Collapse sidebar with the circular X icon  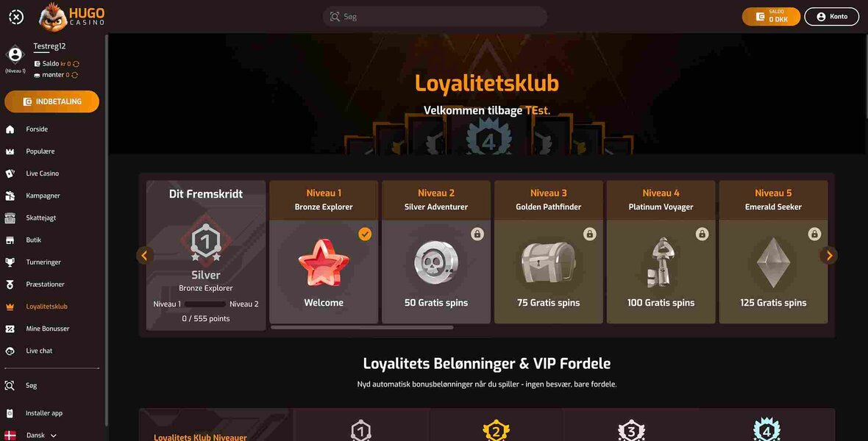pyautogui.click(x=16, y=17)
